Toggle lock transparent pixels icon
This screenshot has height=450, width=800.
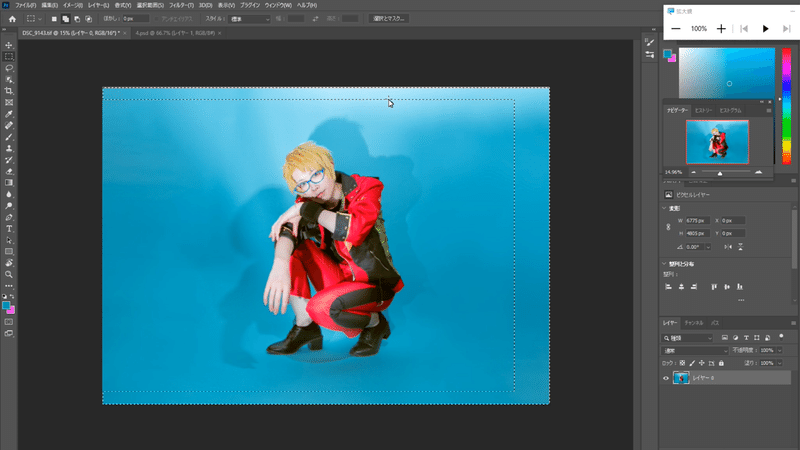(682, 363)
